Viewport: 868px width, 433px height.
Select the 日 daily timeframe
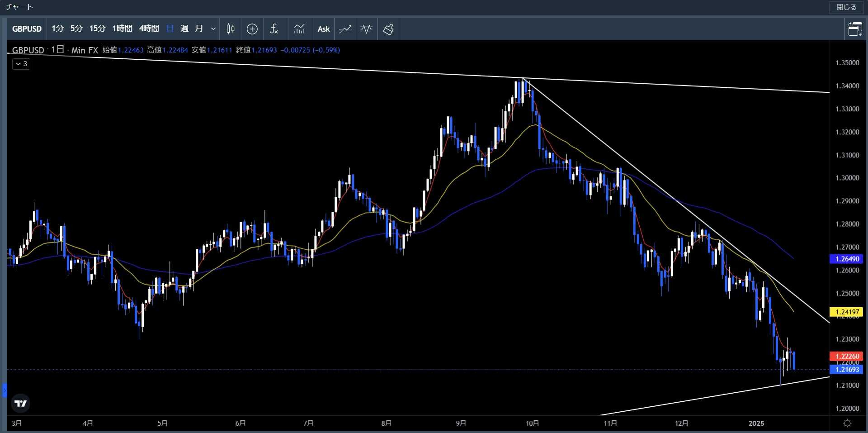(x=170, y=29)
